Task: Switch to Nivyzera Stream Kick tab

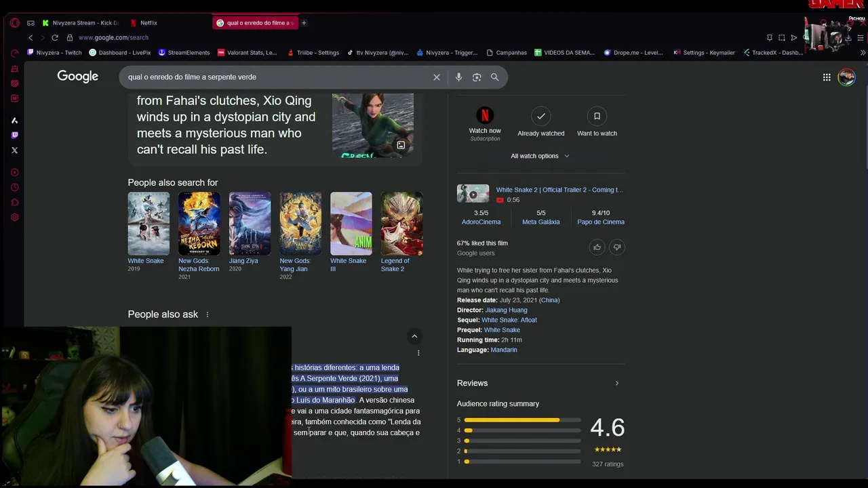Action: point(80,23)
